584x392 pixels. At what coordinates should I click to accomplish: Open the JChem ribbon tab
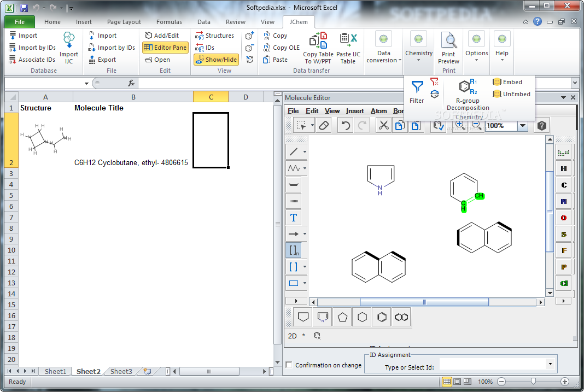click(299, 22)
